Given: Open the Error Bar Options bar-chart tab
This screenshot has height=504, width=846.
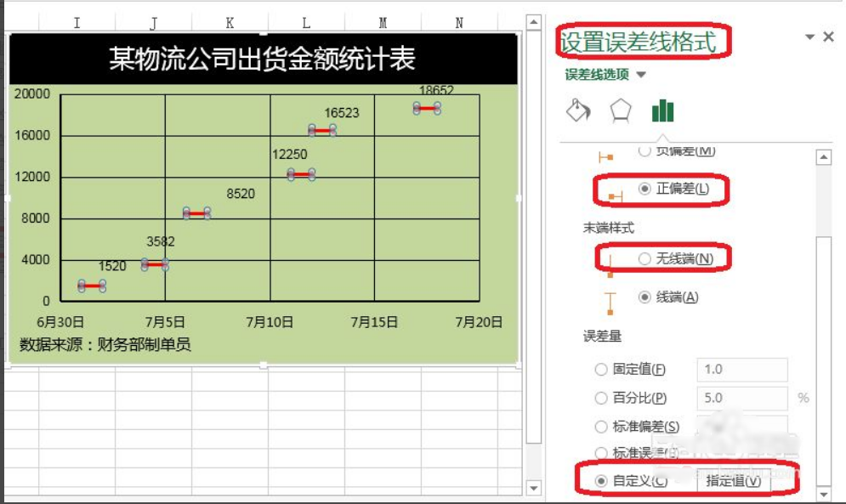Looking at the screenshot, I should click(662, 110).
